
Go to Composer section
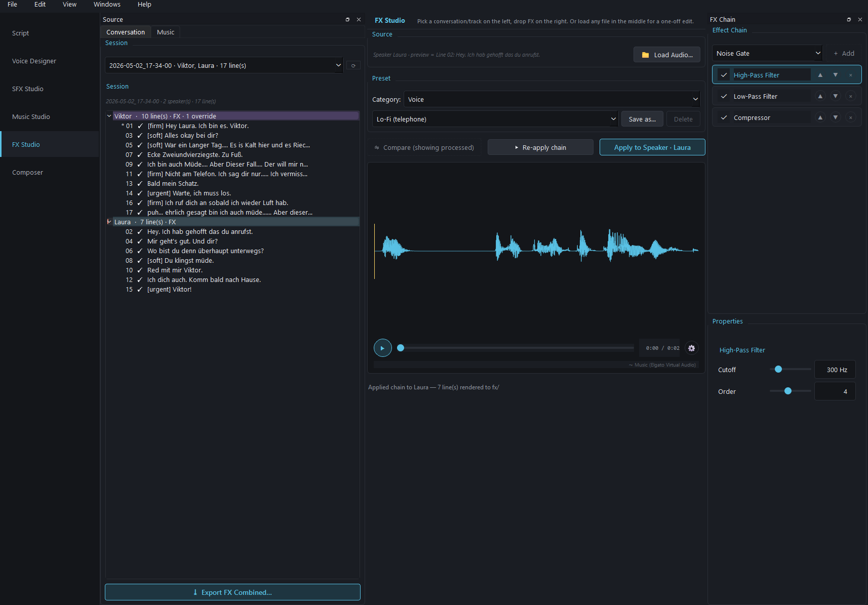pyautogui.click(x=49, y=172)
